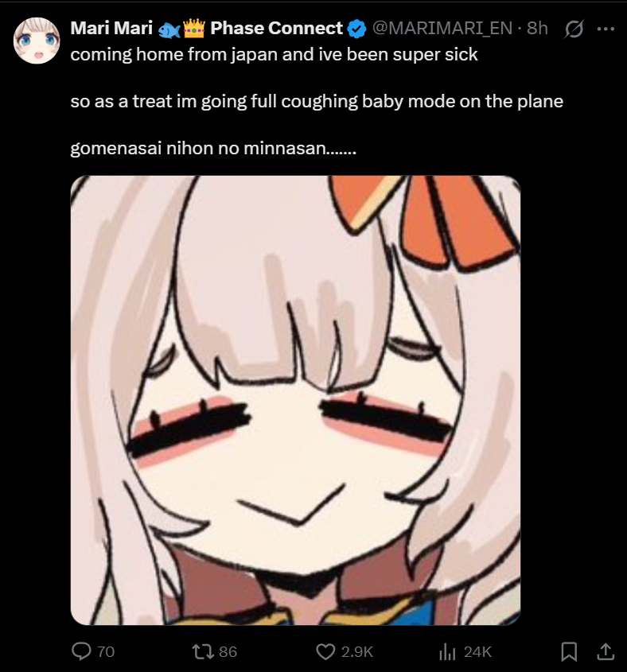
Task: Toggle the bookmark icon on this post
Action: click(569, 652)
